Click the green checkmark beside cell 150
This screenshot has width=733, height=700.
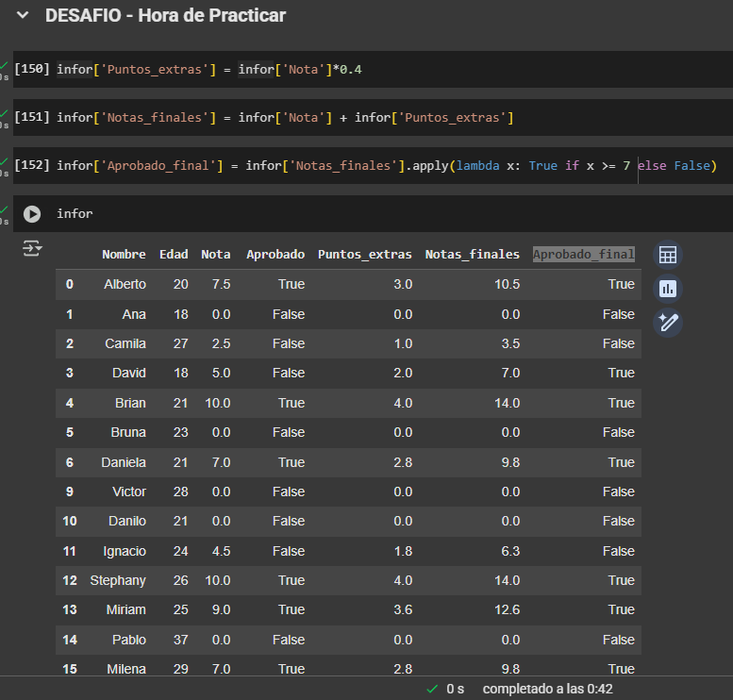coord(5,65)
